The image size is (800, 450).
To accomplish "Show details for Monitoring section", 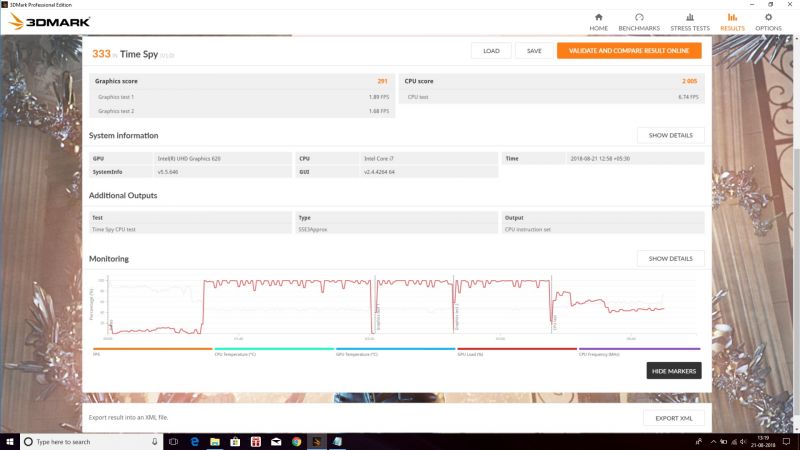I will (670, 259).
